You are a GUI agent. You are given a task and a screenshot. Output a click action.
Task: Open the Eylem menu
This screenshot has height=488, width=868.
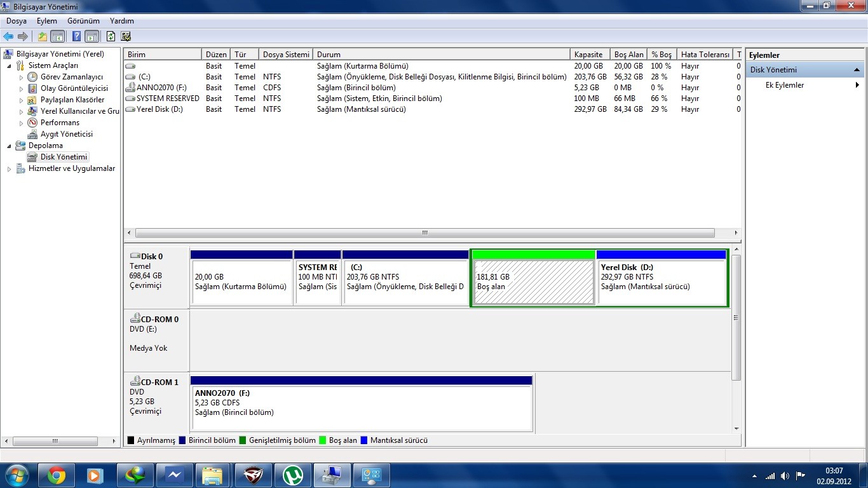click(46, 21)
